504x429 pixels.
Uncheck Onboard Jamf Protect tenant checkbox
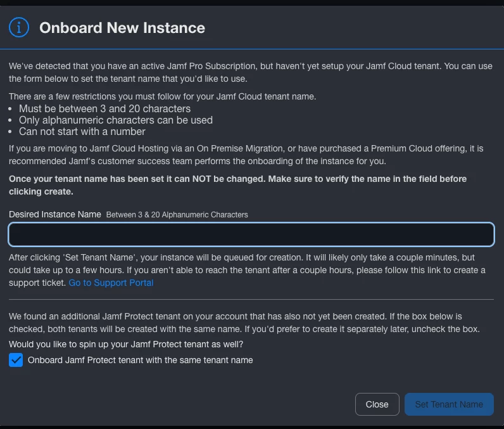click(x=16, y=360)
